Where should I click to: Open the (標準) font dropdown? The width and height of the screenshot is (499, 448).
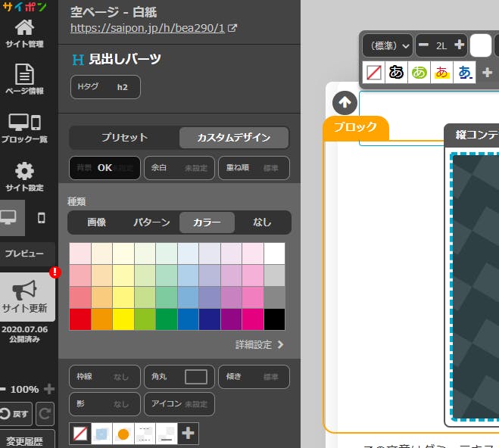[387, 45]
